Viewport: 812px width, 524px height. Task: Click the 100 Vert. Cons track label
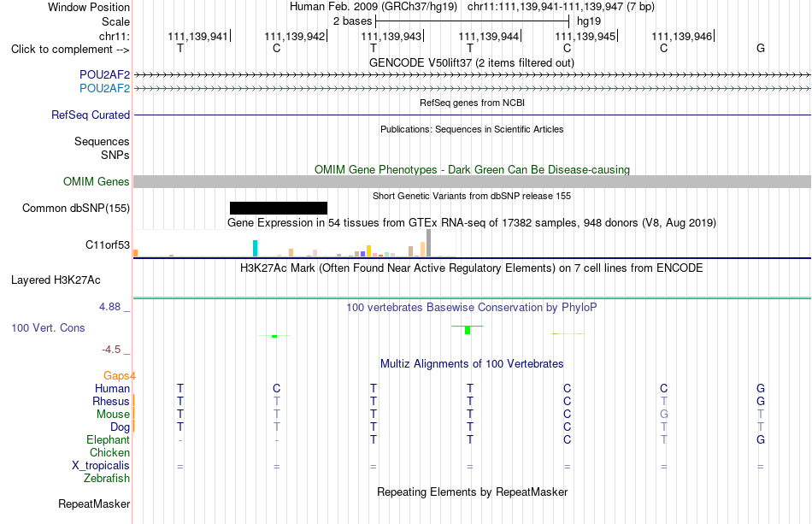coord(48,327)
